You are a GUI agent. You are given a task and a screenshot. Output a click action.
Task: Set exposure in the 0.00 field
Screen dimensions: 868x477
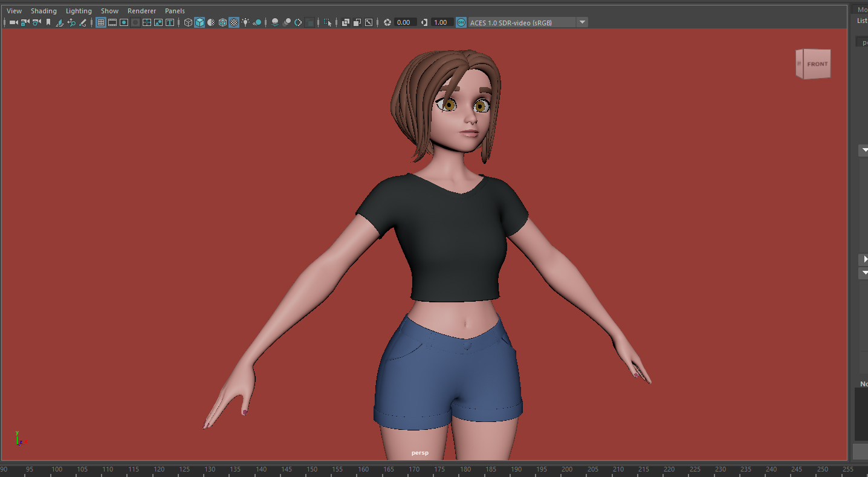[x=405, y=22]
